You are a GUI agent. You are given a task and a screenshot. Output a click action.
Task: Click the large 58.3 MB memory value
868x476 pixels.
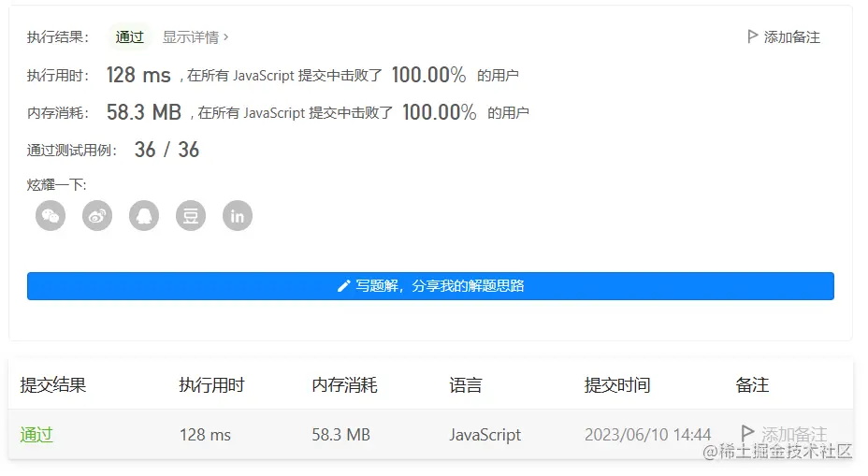click(x=144, y=112)
